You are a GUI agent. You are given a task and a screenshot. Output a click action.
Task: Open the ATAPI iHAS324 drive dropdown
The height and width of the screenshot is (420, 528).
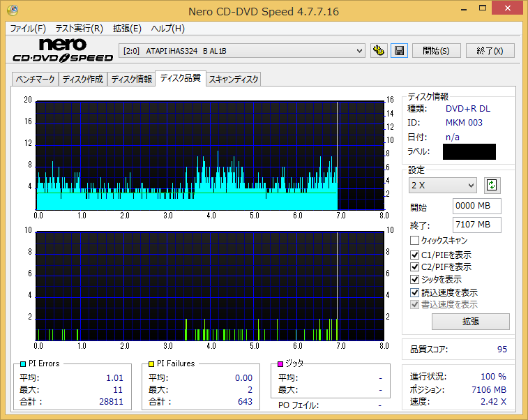click(242, 51)
